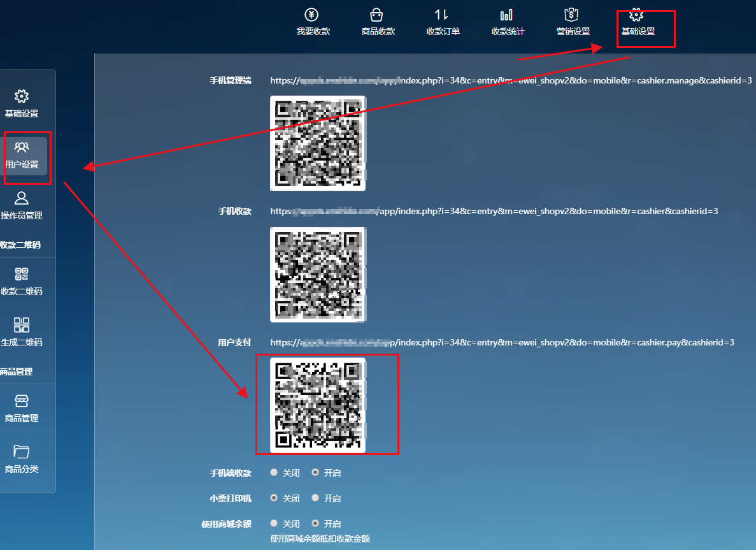Set 手机端收款 to 关闭
The image size is (756, 550).
pyautogui.click(x=274, y=473)
